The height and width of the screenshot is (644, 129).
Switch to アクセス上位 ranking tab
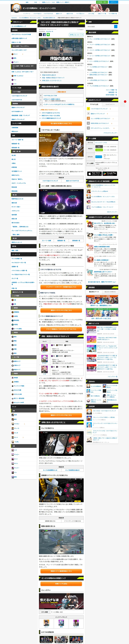click(94, 104)
